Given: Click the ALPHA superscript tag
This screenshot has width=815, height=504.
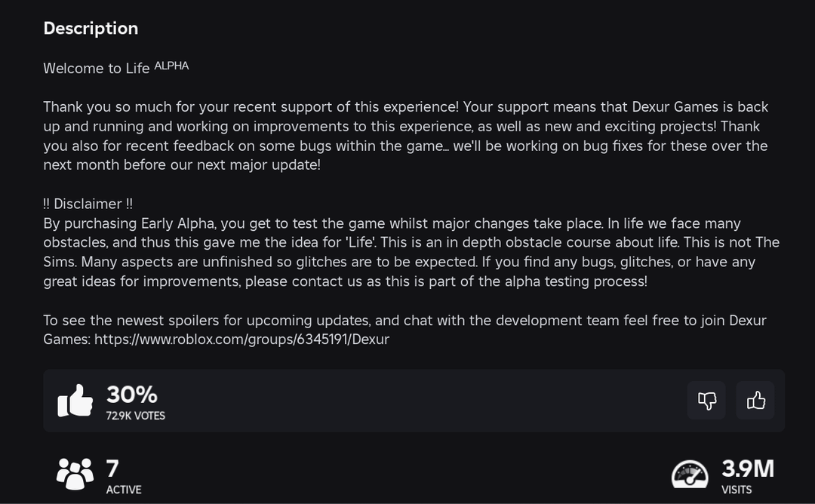Looking at the screenshot, I should click(x=171, y=66).
